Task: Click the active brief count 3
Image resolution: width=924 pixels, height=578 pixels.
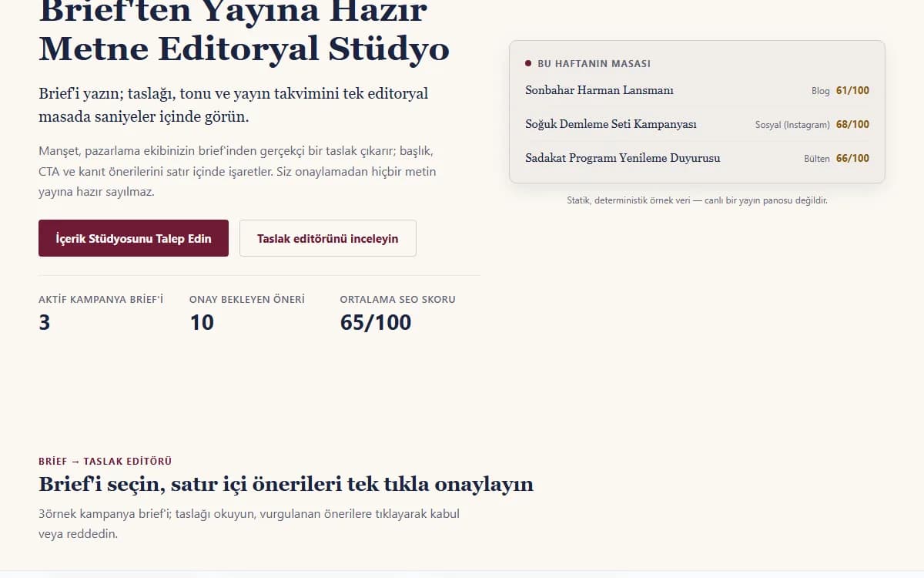Action: [x=45, y=322]
